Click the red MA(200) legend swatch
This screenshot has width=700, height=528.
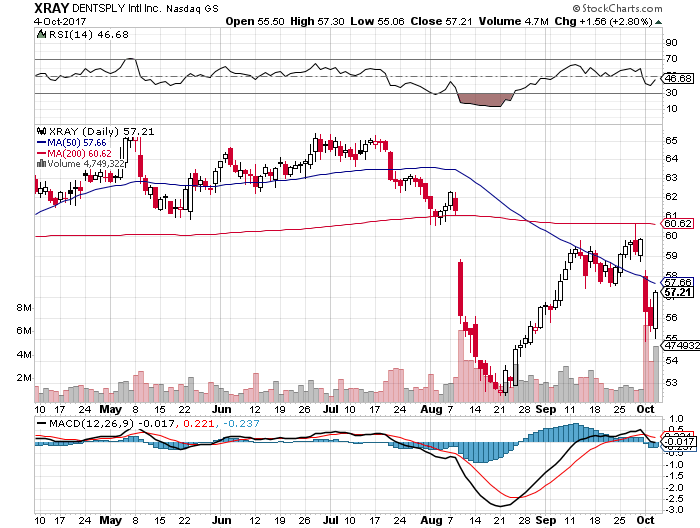click(41, 153)
